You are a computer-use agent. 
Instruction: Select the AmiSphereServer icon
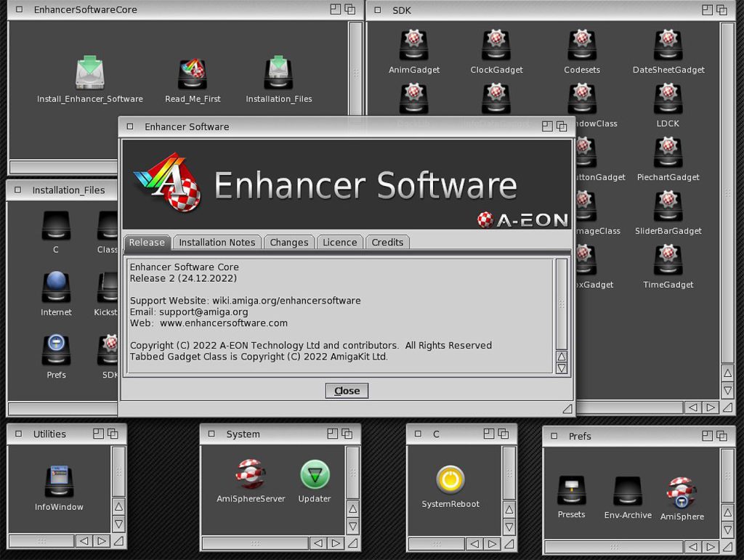point(251,474)
